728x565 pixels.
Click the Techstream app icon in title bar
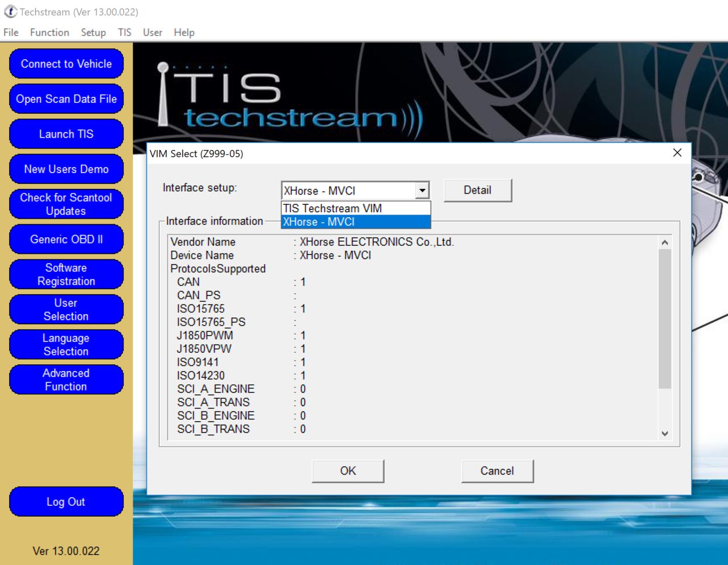click(10, 11)
